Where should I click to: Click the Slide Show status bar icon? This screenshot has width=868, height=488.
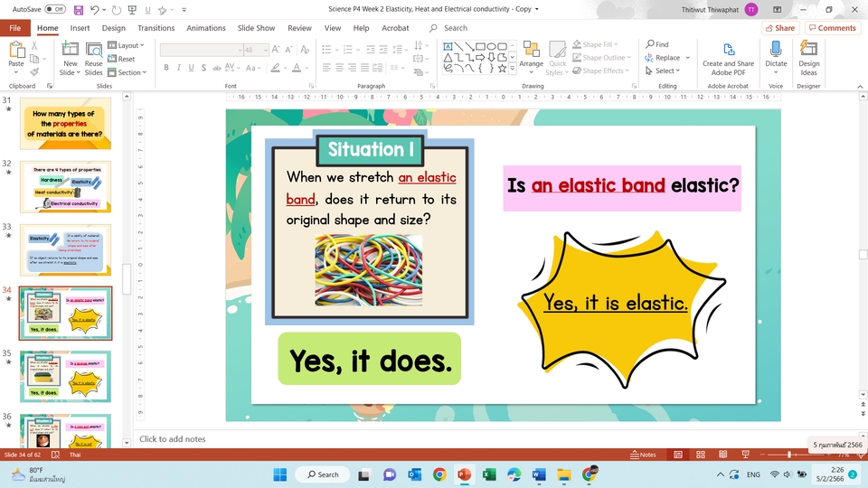click(746, 455)
